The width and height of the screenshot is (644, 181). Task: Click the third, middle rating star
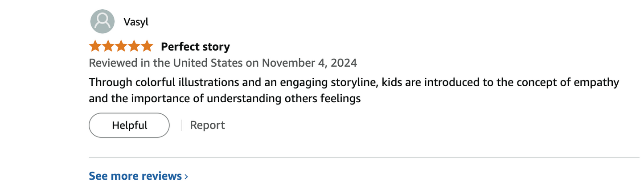pos(121,46)
